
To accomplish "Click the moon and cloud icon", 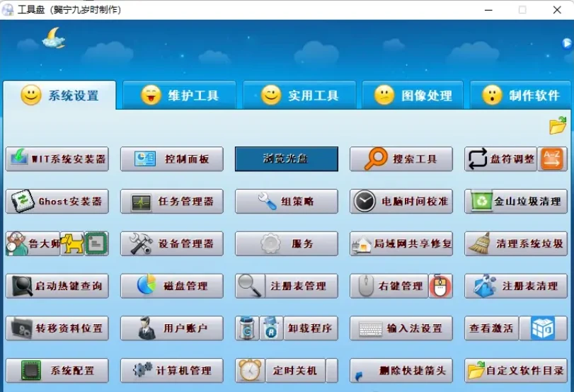I will 54,38.
